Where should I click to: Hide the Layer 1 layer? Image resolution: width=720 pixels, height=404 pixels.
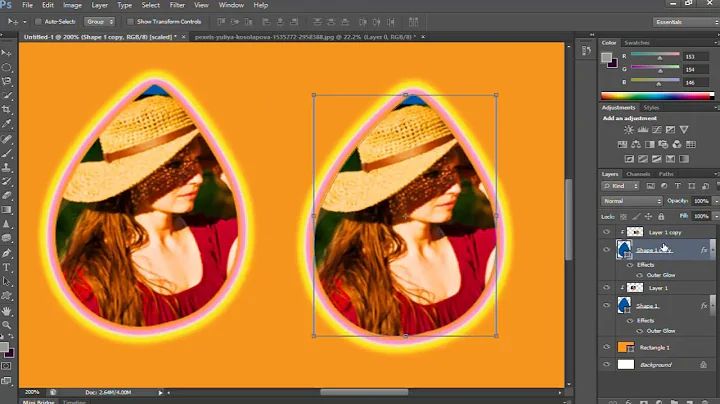click(607, 288)
